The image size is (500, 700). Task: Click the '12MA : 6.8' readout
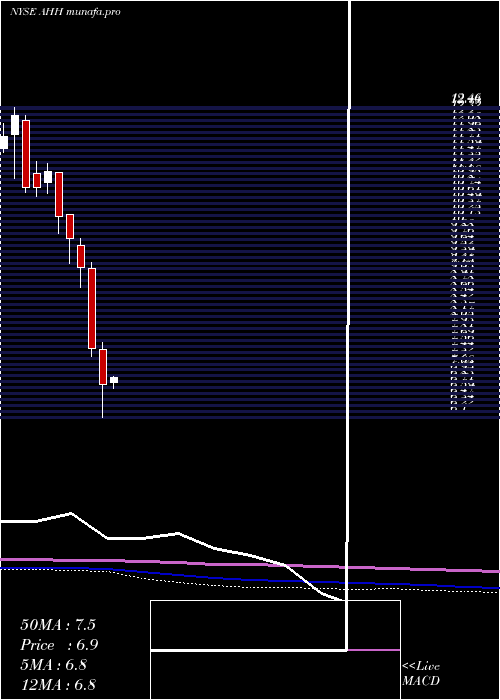pos(58,685)
